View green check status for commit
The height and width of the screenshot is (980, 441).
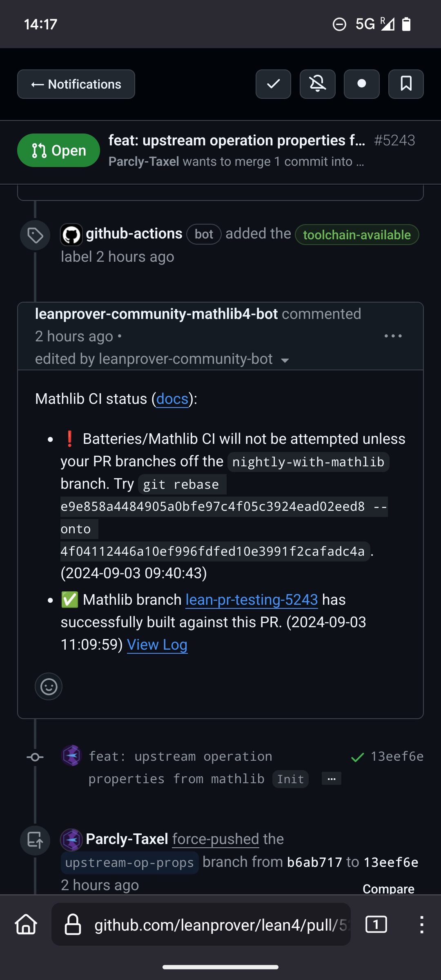pyautogui.click(x=357, y=757)
